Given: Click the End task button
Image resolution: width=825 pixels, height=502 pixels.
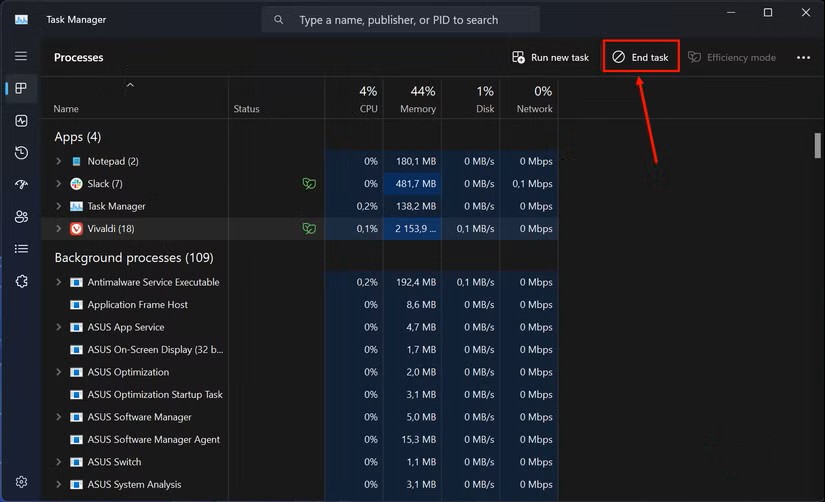Looking at the screenshot, I should (x=641, y=57).
